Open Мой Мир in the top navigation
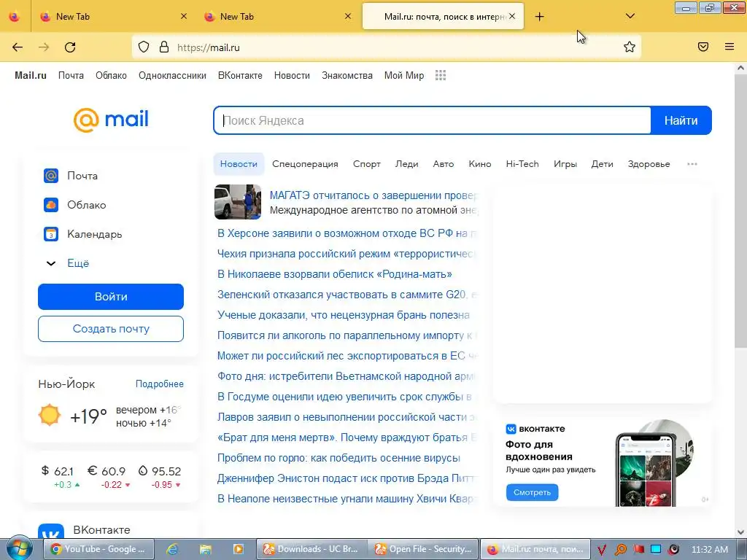The width and height of the screenshot is (747, 560). pyautogui.click(x=404, y=75)
